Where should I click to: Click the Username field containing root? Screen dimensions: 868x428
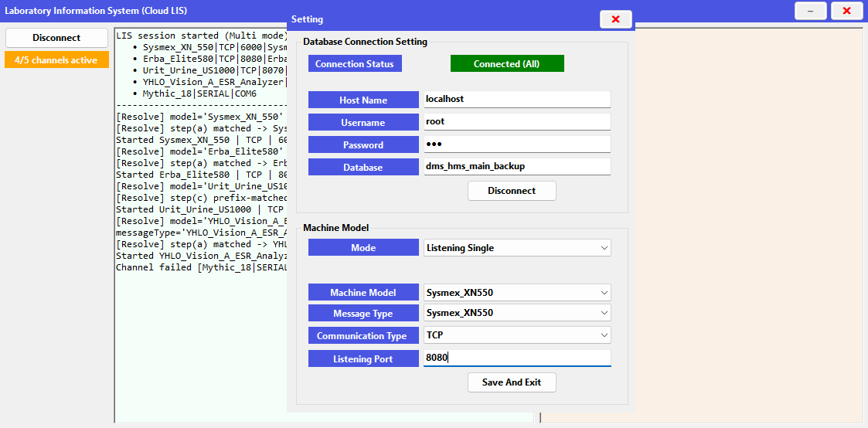[x=517, y=121]
